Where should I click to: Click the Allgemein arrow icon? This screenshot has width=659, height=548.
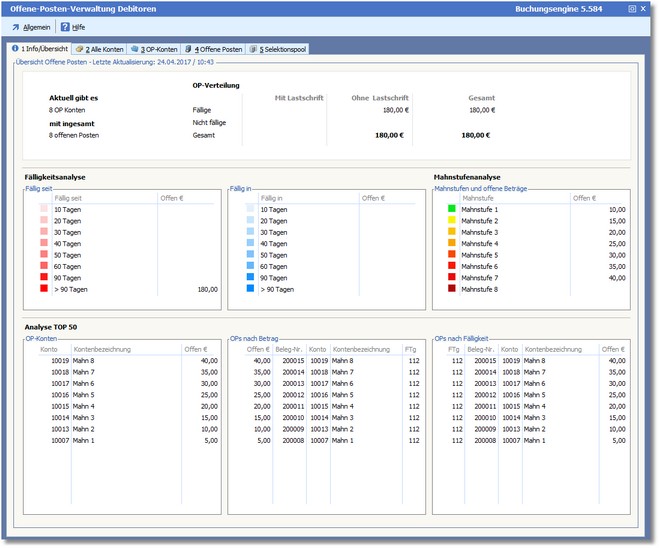pyautogui.click(x=16, y=27)
